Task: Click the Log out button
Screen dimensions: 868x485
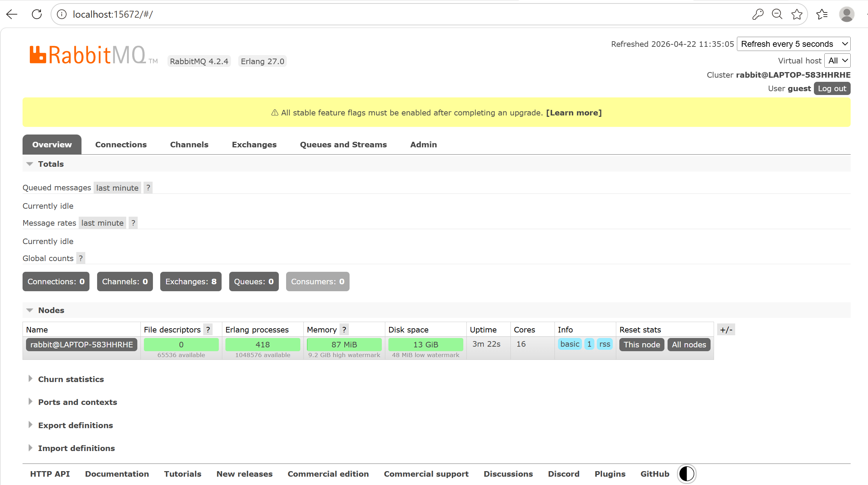Action: click(832, 88)
